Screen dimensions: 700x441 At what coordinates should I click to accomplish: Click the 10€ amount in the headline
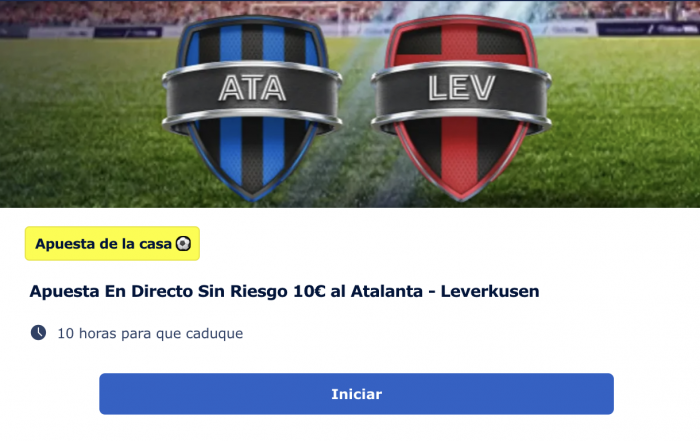(x=309, y=291)
